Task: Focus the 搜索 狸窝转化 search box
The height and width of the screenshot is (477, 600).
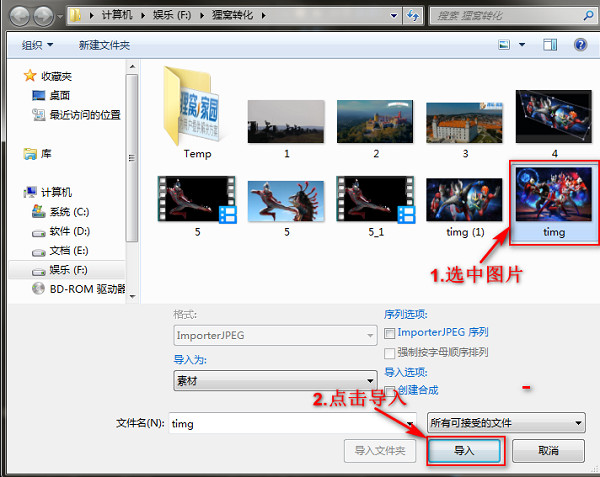Action: [505, 16]
